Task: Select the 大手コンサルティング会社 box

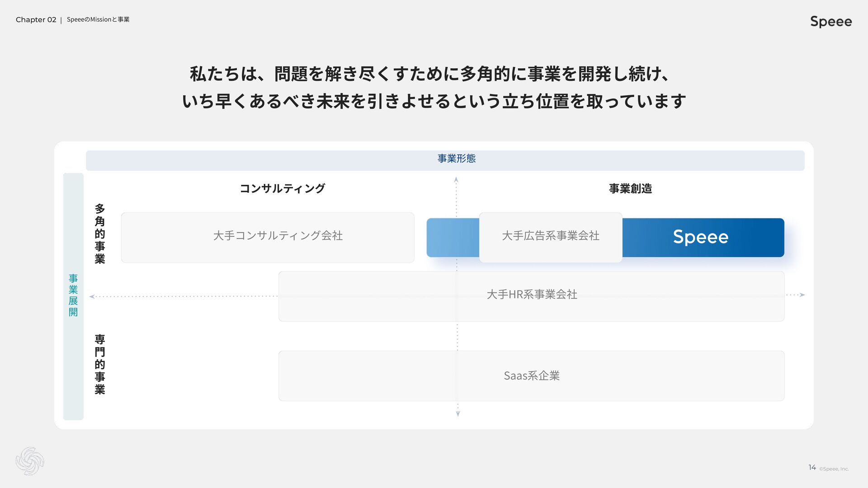Action: [x=268, y=237]
